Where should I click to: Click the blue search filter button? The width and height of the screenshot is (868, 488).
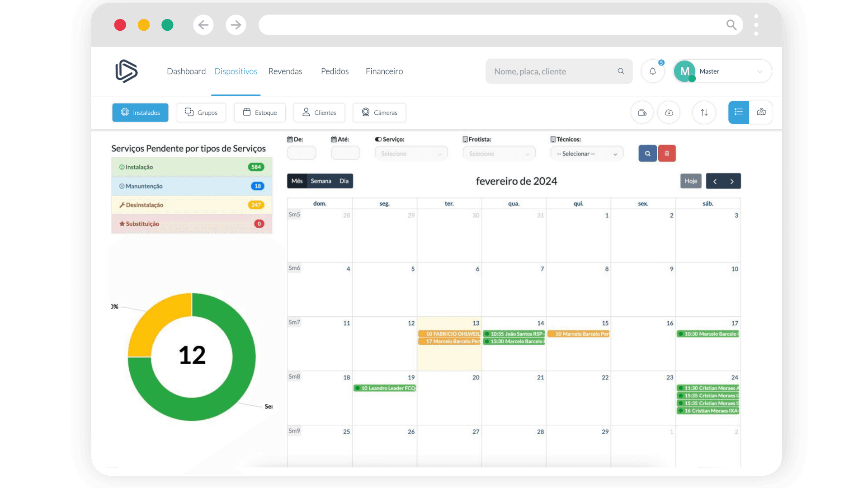647,154
